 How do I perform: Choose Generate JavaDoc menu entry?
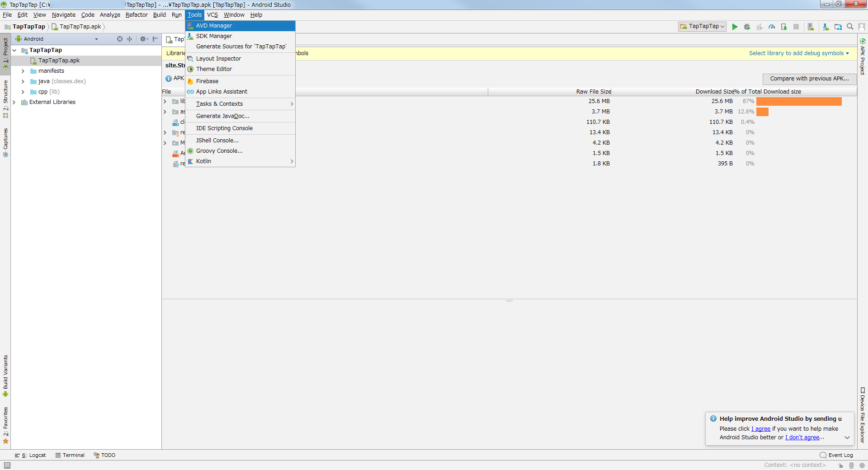tap(240, 116)
